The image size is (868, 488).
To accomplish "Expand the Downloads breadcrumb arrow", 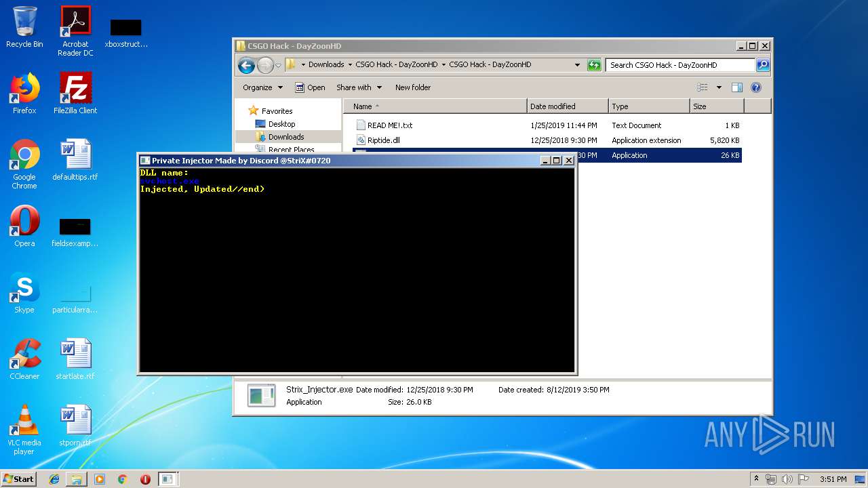I will pos(350,65).
